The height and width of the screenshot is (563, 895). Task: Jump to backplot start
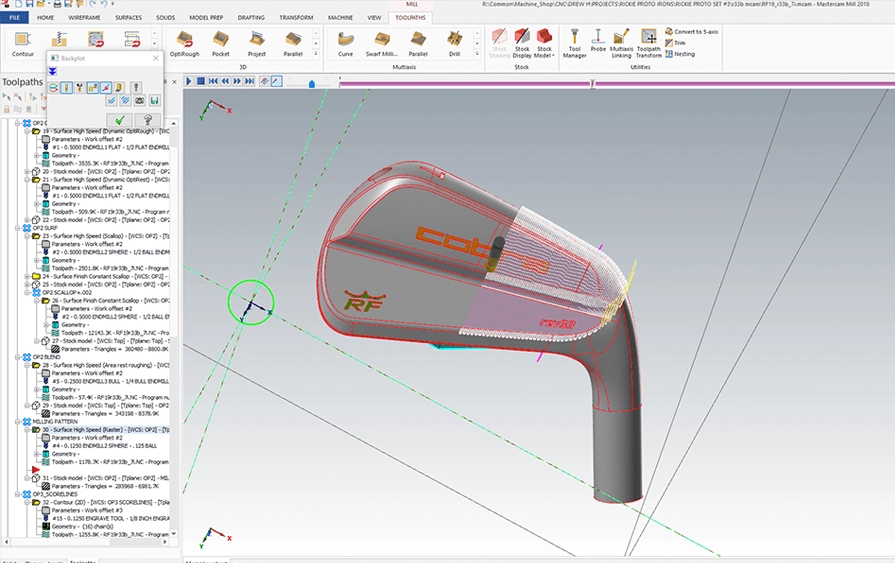(213, 82)
